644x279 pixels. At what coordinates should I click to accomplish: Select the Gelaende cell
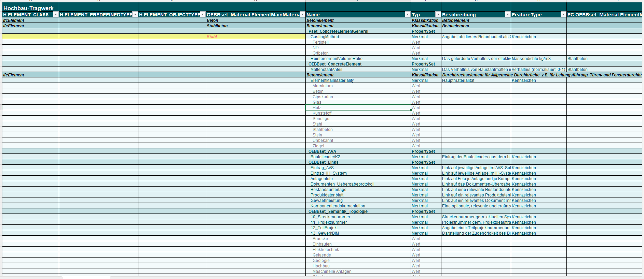coord(358,255)
